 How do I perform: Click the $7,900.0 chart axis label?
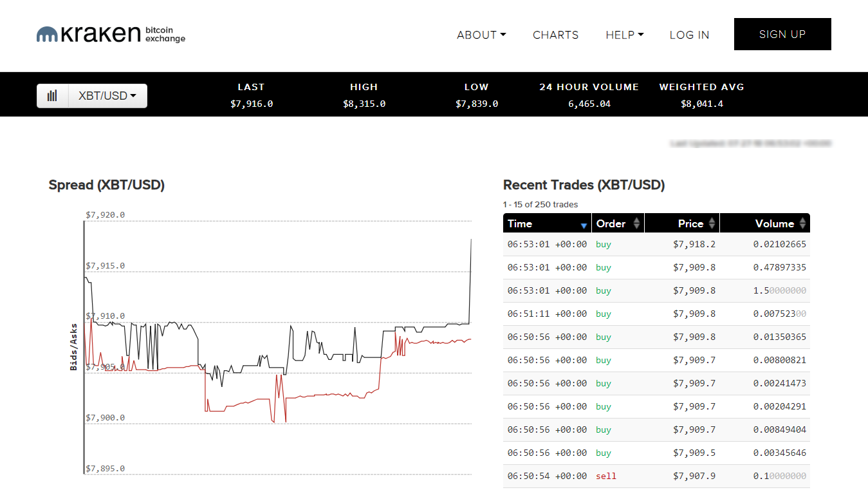click(x=106, y=418)
